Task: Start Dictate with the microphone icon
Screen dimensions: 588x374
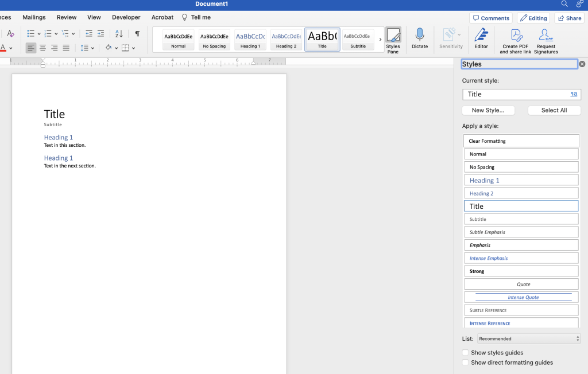Action: (420, 38)
